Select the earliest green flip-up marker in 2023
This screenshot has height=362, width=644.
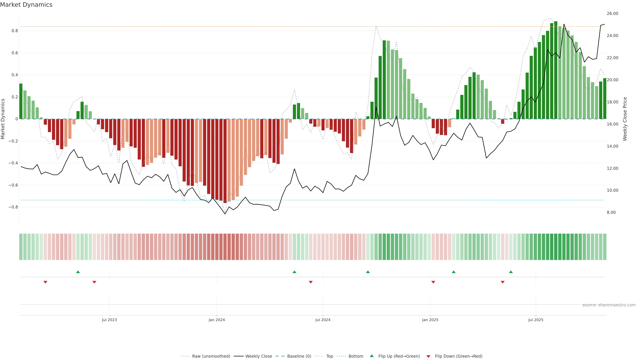78,272
